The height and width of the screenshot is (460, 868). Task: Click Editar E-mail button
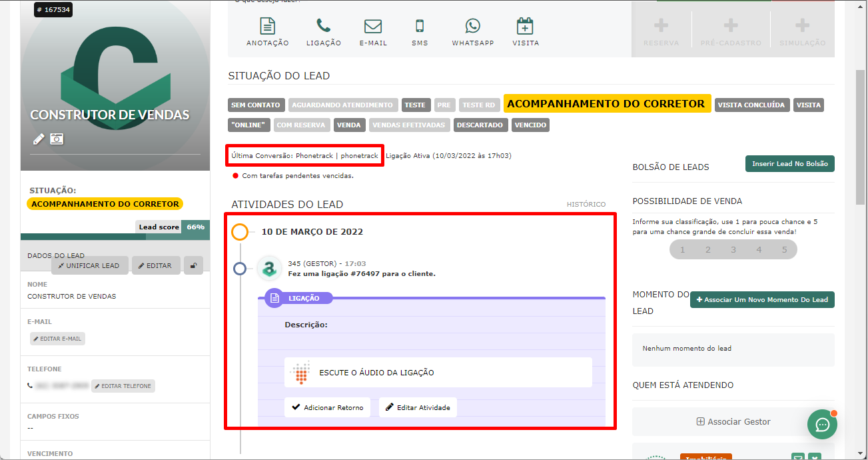(x=57, y=339)
